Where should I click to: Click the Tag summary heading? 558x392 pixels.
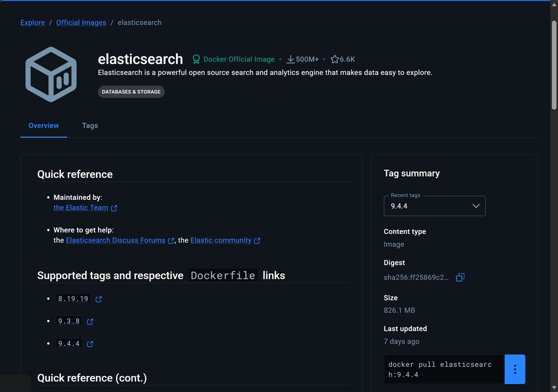(412, 173)
